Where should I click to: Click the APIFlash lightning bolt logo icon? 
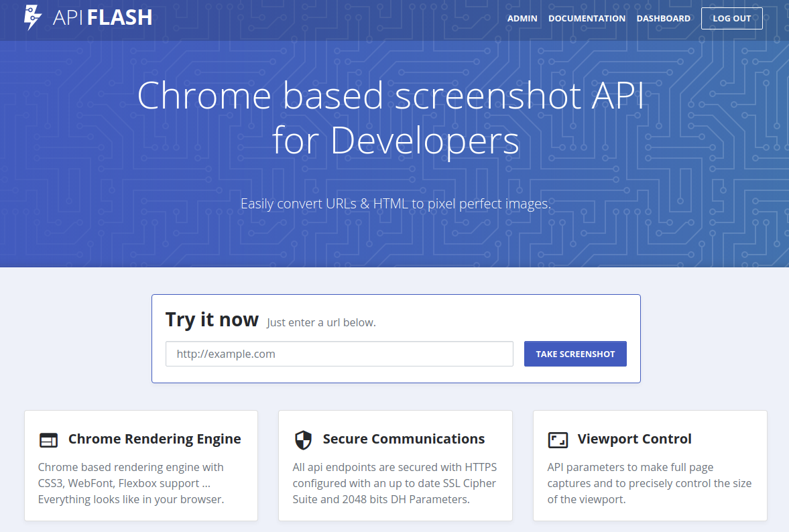(33, 17)
